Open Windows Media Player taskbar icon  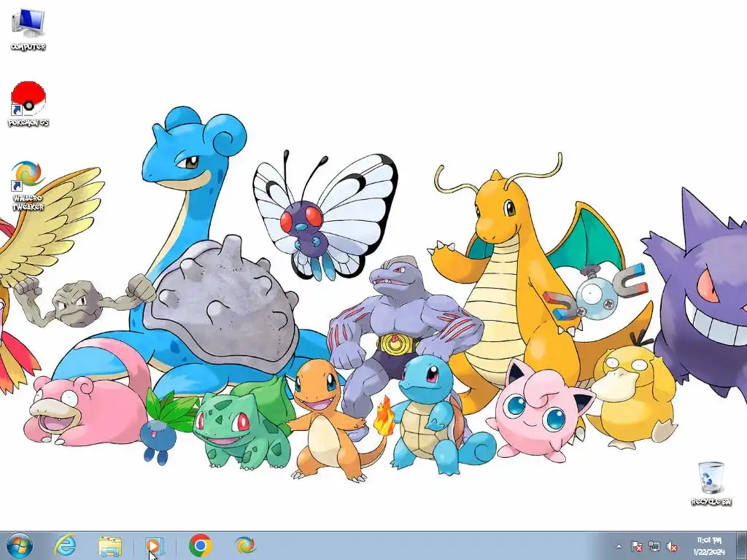[x=155, y=545]
